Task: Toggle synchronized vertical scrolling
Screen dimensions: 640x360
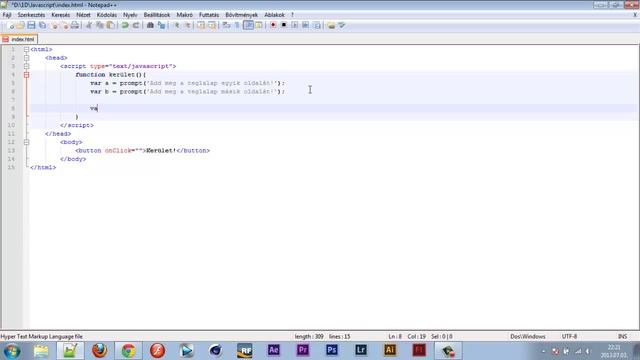Action: coord(200,25)
